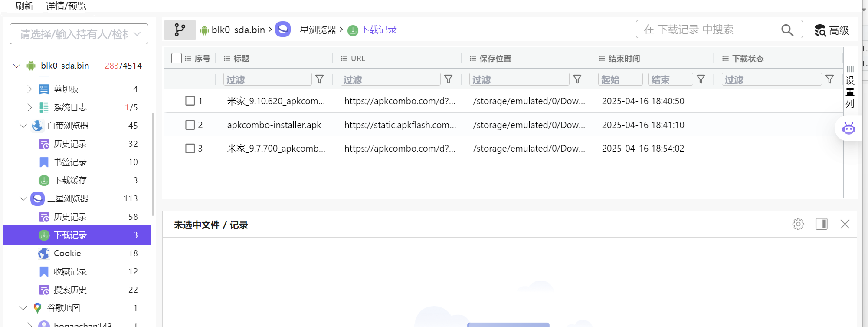868x327 pixels.
Task: Click the 下载状态 column filter funnel icon
Action: [x=830, y=79]
